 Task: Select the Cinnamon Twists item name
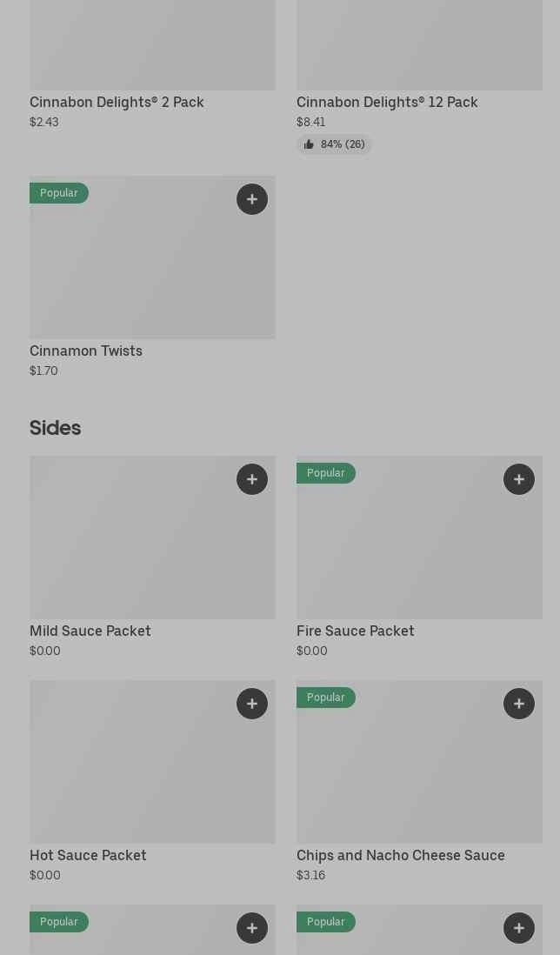86,351
